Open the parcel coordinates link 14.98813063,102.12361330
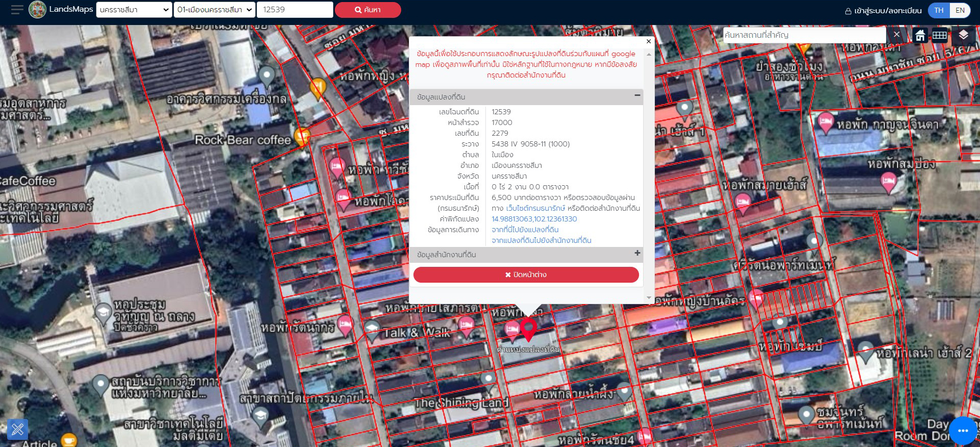Screen dimensions: 980x447 (534, 219)
